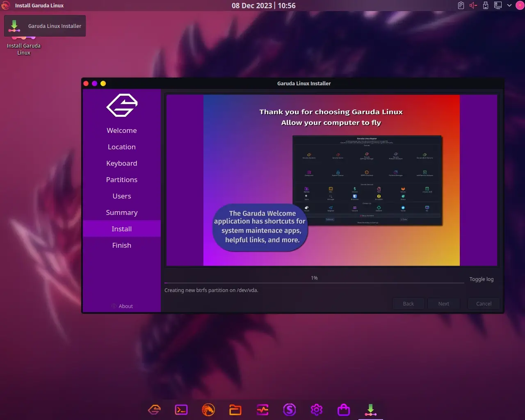Click the purple circled S icon in dock
The height and width of the screenshot is (420, 525).
click(x=290, y=409)
